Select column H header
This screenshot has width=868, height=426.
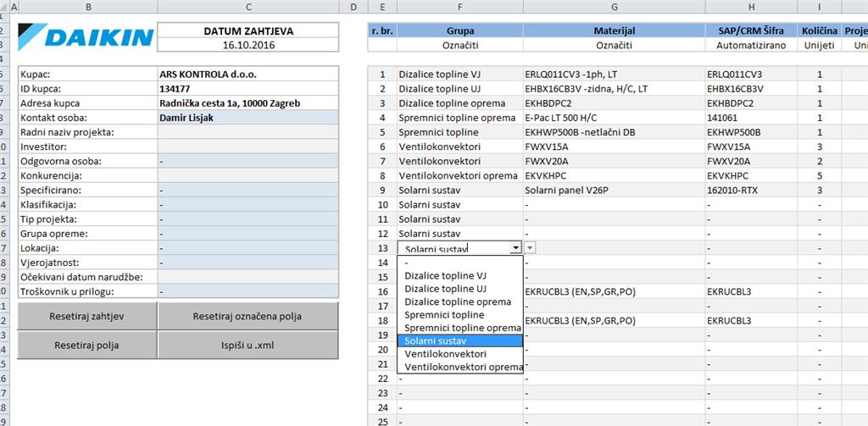pos(751,7)
